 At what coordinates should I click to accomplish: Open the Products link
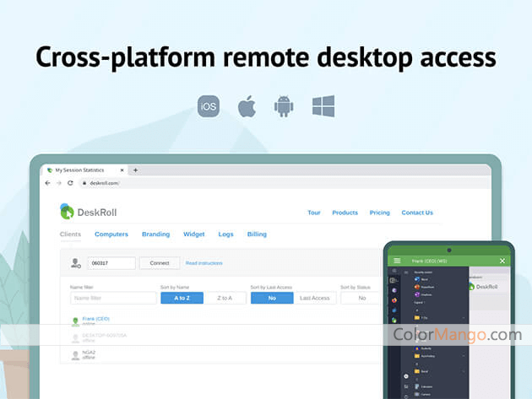click(x=345, y=213)
